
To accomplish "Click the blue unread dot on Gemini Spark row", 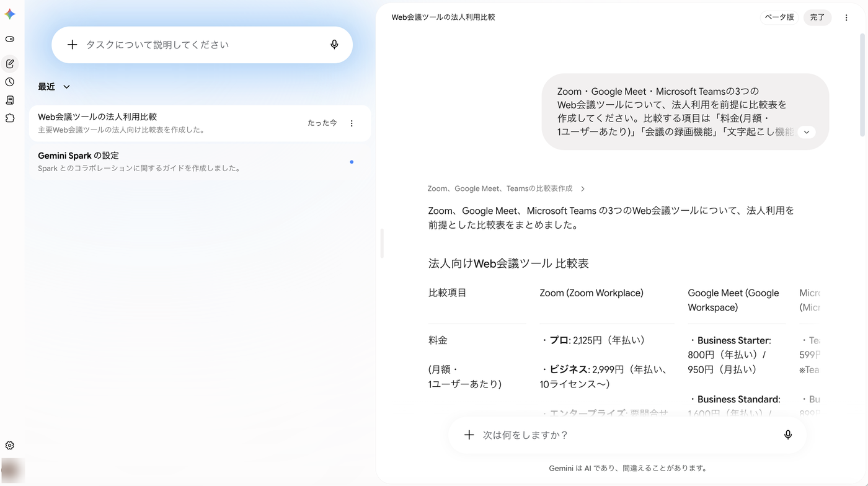I will [352, 162].
